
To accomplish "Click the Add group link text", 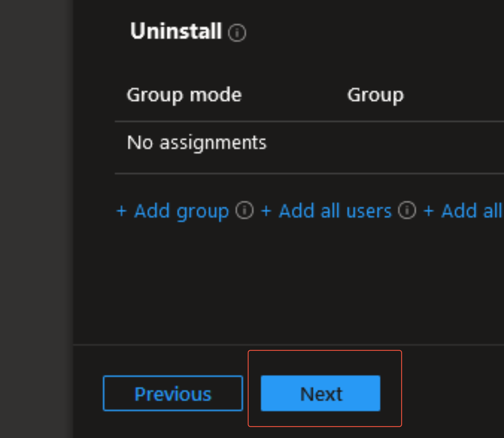I will pyautogui.click(x=181, y=211).
